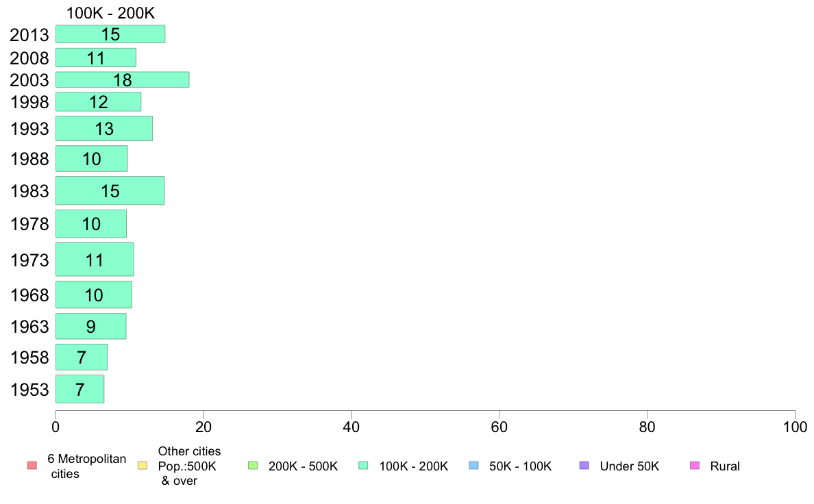Select the Under 50K legend label
The height and width of the screenshot is (504, 814).
(629, 466)
